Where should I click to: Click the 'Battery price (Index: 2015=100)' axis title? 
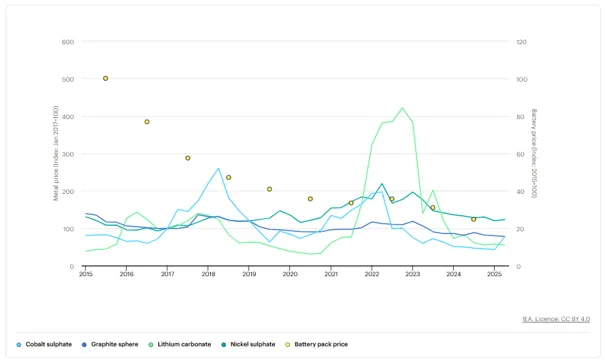(534, 153)
